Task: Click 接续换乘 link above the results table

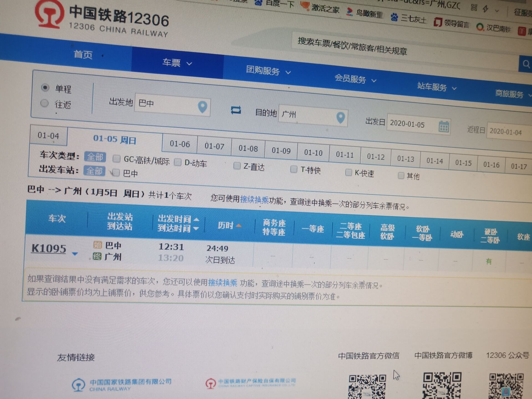Action: point(254,199)
